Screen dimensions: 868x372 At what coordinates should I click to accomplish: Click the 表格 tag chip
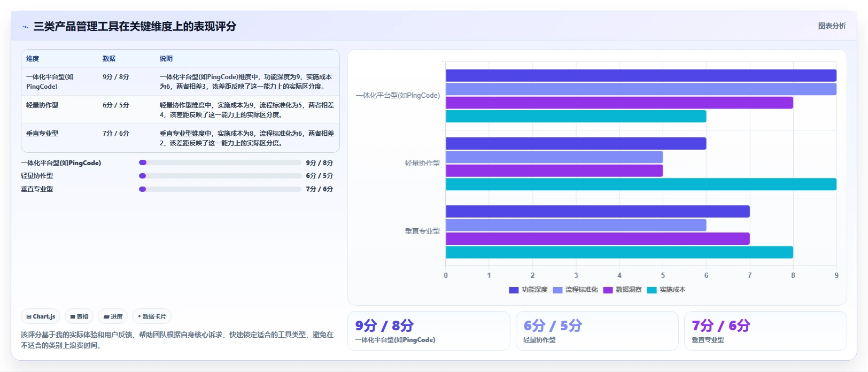coord(79,316)
